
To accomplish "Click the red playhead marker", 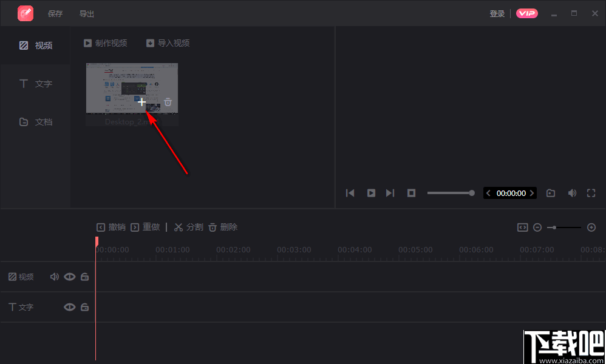I will coord(97,241).
